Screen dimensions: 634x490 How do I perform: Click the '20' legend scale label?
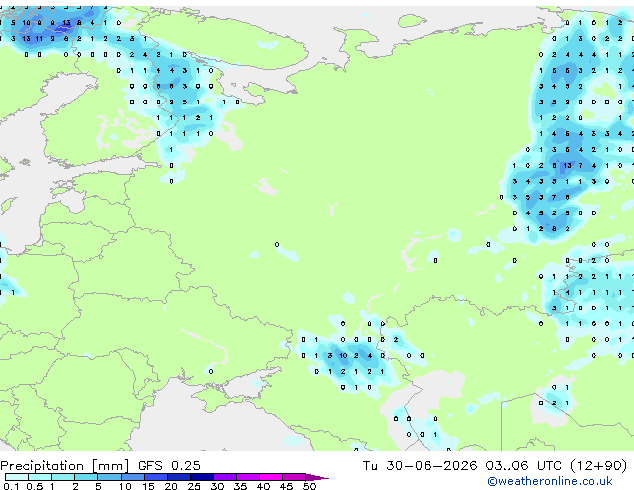click(x=171, y=486)
